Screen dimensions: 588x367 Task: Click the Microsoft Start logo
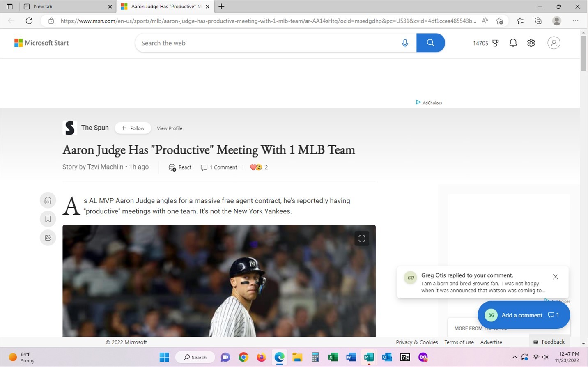click(x=41, y=43)
